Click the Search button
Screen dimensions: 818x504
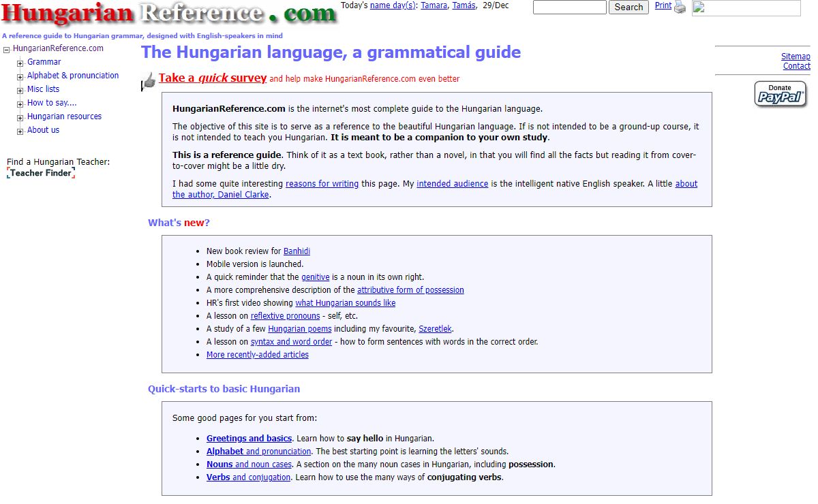pyautogui.click(x=628, y=7)
